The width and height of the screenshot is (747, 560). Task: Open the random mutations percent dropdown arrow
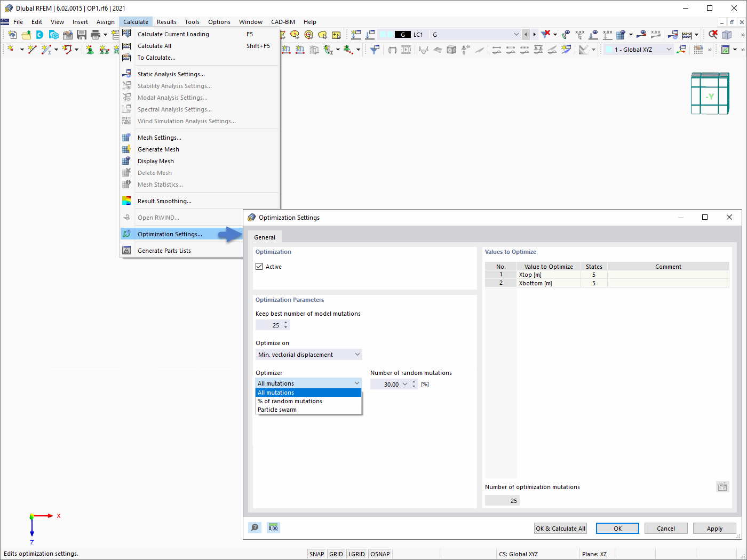point(405,384)
